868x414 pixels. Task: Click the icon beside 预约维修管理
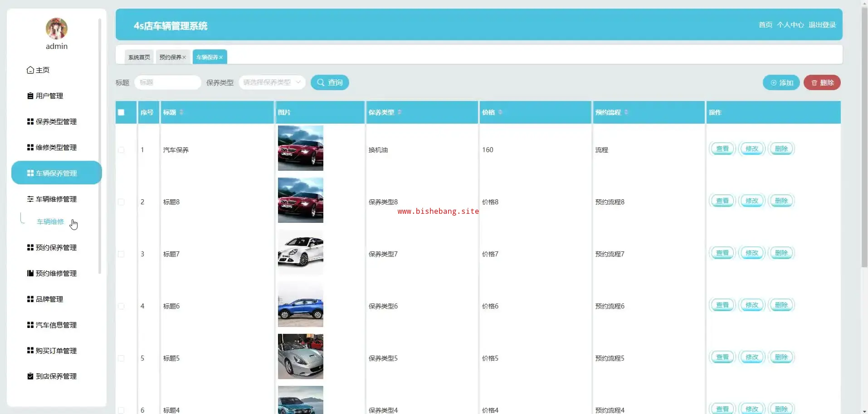[30, 274]
